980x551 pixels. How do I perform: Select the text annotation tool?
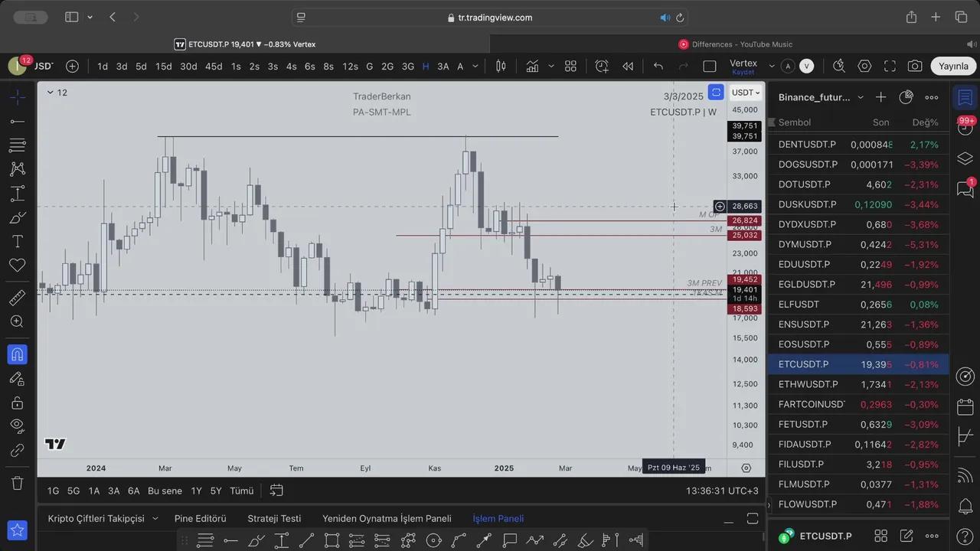tap(17, 242)
